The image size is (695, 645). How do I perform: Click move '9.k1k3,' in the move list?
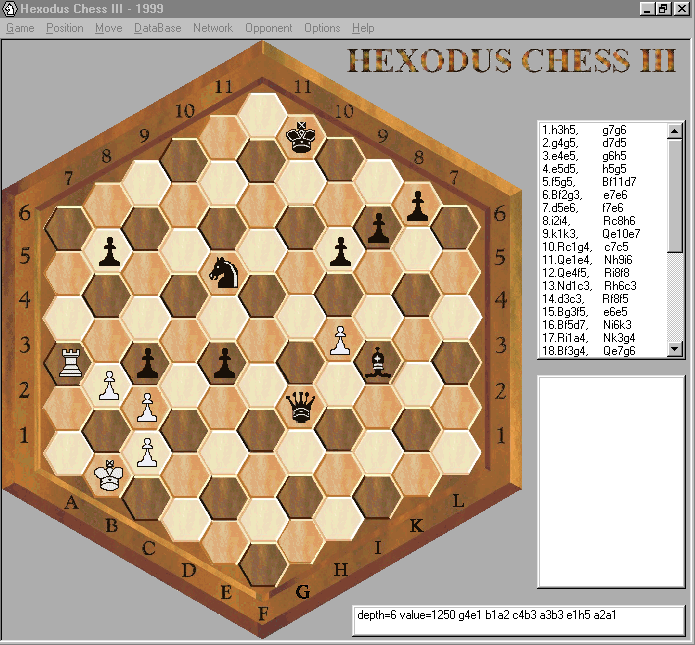pyautogui.click(x=560, y=234)
